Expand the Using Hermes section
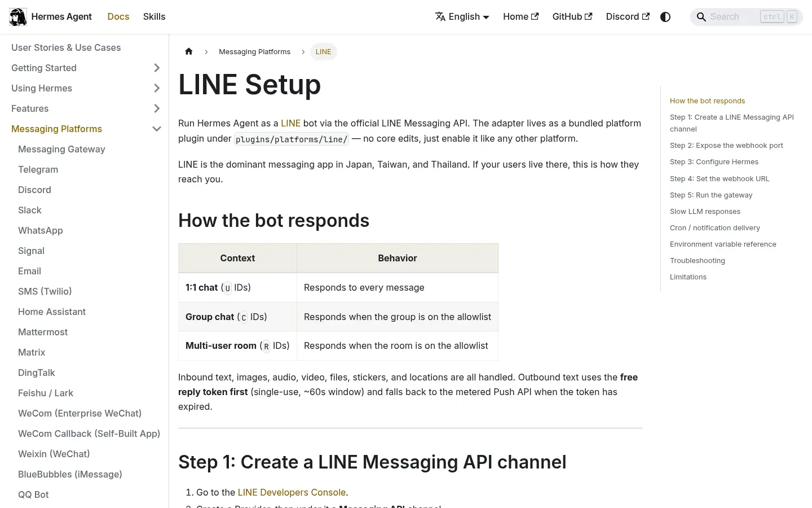This screenshot has width=812, height=508. [x=157, y=88]
